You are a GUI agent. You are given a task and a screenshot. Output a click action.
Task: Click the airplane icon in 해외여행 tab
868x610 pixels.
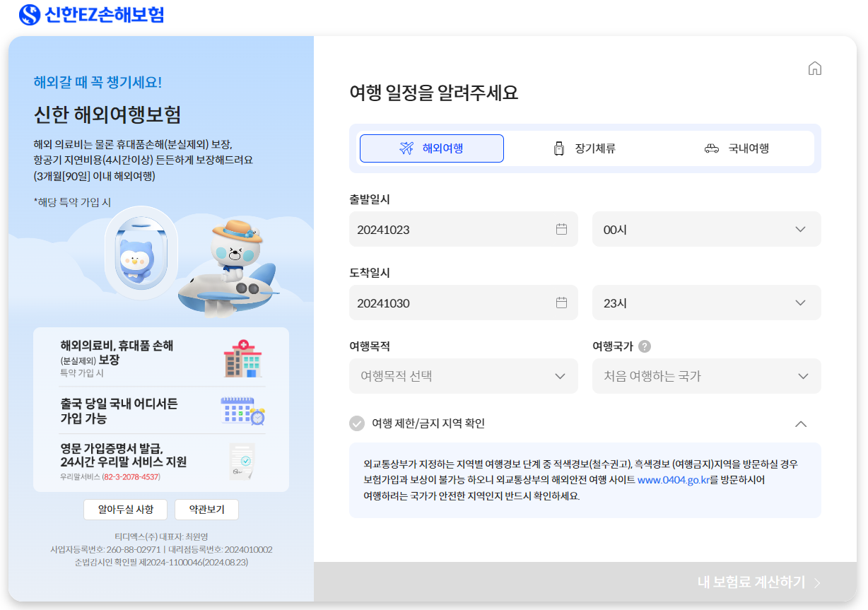click(x=406, y=148)
